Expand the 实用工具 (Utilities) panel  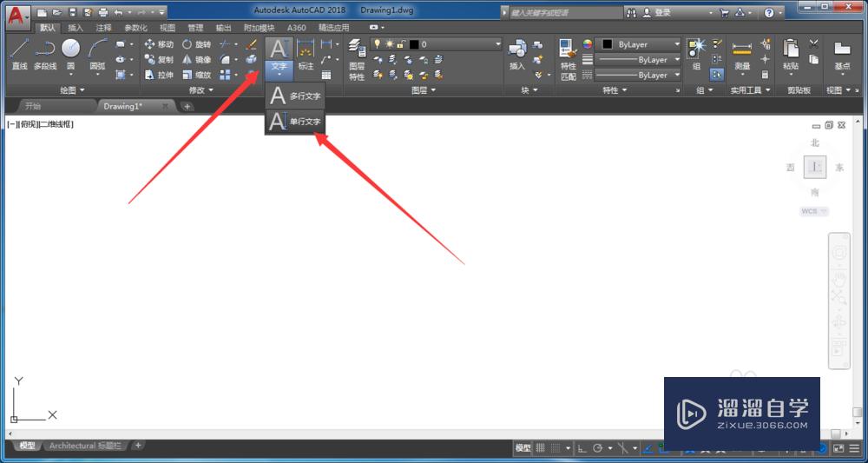pos(751,89)
